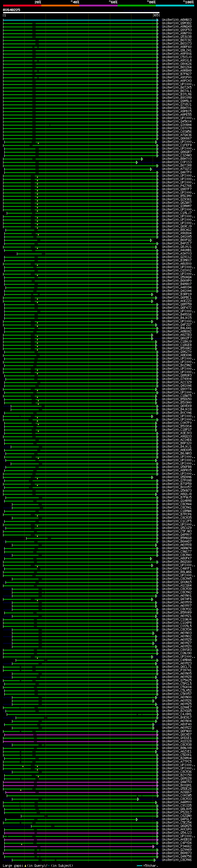Click hit label UniRef100_C0PIS3
197x868 pixels.
(x=177, y=162)
